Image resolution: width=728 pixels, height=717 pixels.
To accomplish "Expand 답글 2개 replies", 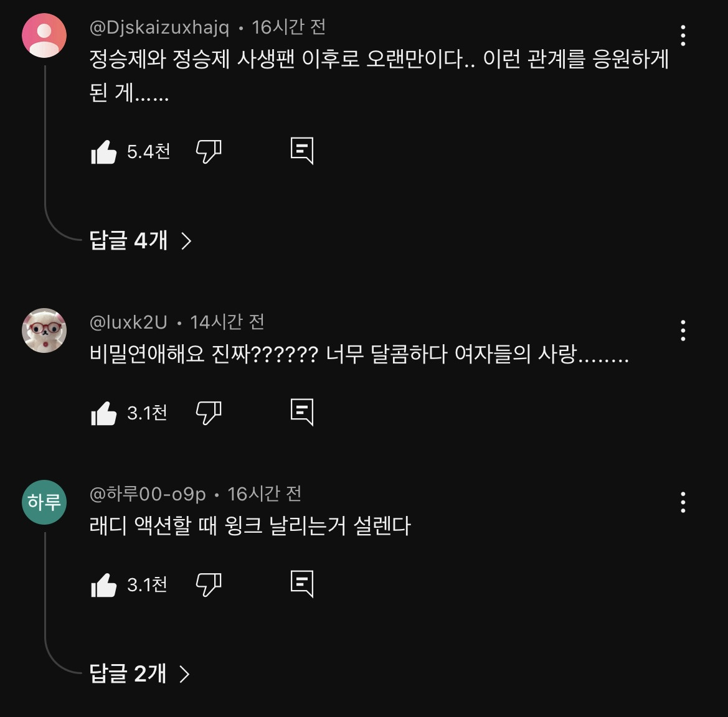I will coord(139,673).
